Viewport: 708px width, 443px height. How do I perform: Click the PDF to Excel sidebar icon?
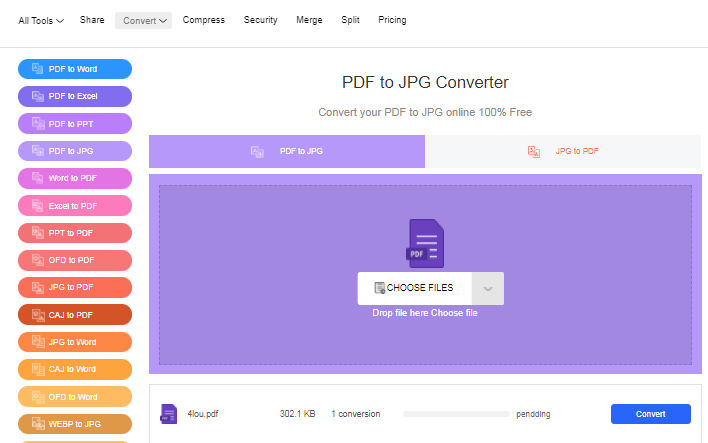[37, 96]
